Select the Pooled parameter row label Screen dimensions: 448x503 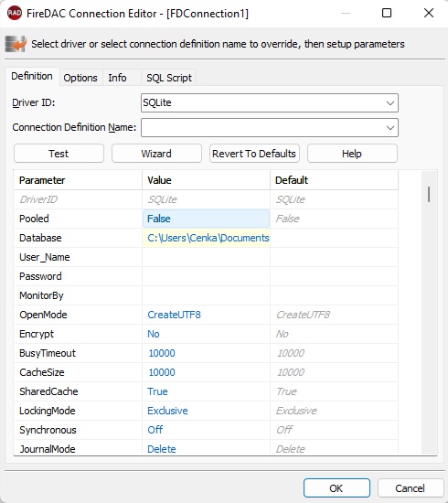[35, 219]
